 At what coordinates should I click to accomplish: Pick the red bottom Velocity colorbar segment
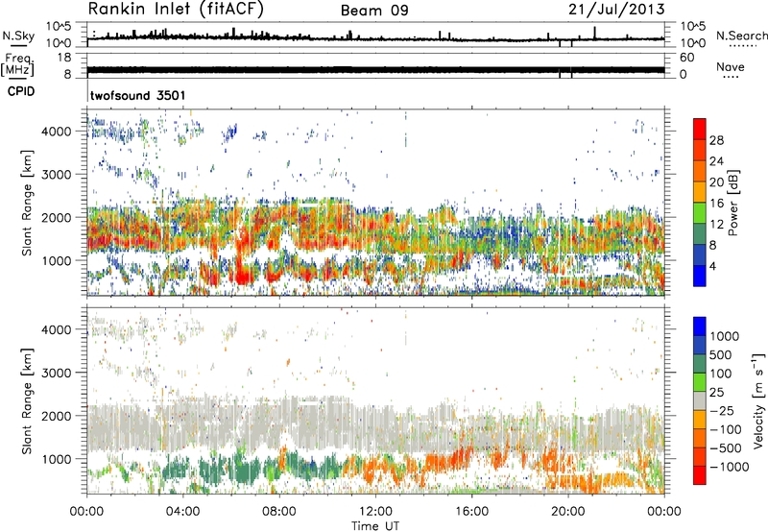coord(700,475)
